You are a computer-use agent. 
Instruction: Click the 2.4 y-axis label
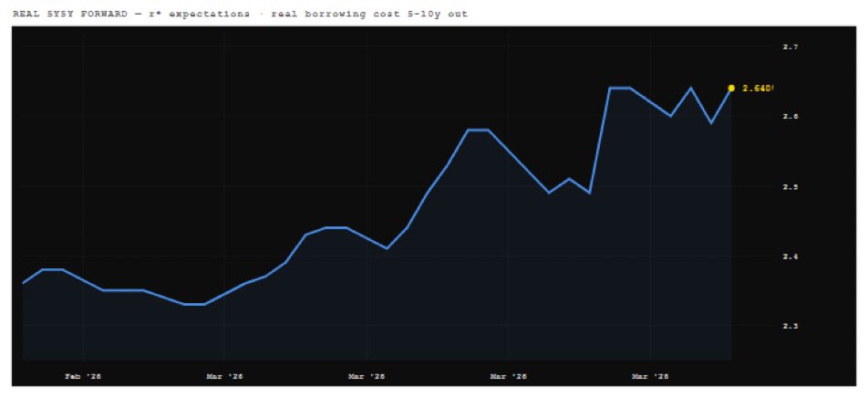pos(790,257)
